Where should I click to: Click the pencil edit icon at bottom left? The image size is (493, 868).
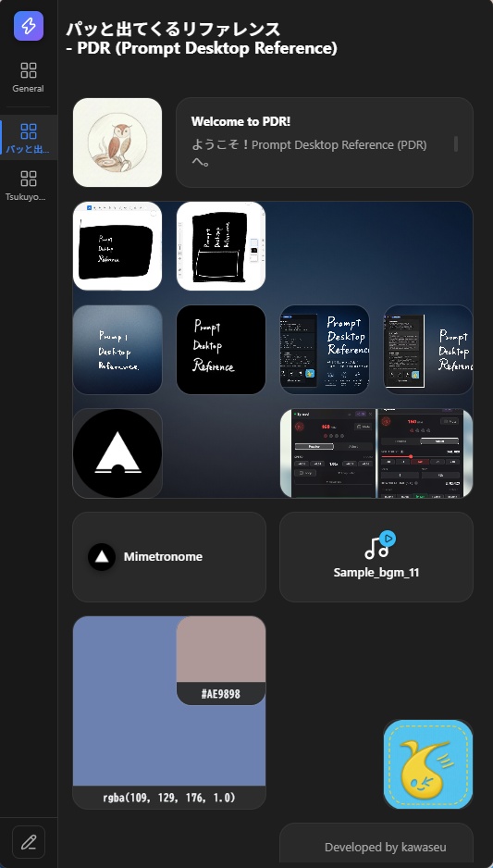pyautogui.click(x=29, y=842)
